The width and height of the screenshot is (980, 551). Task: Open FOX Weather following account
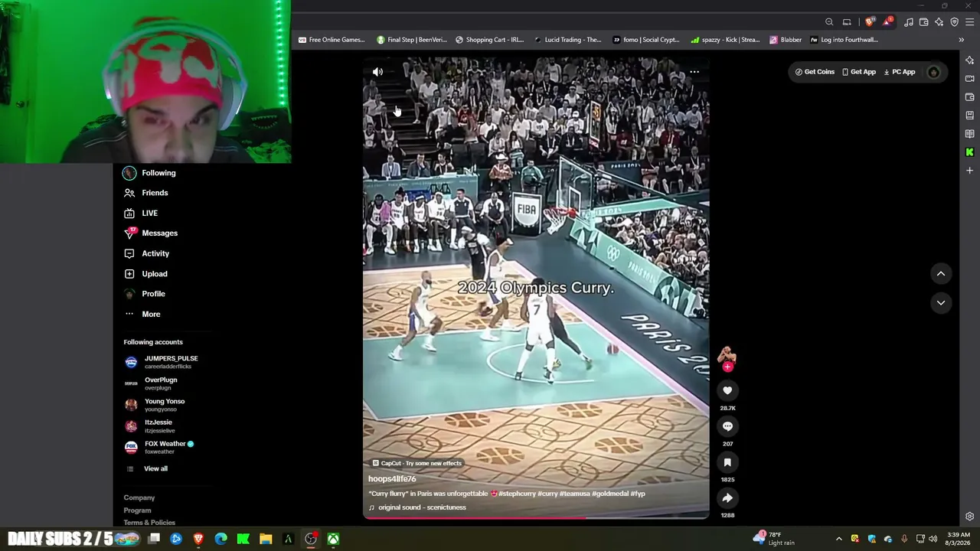(x=159, y=447)
